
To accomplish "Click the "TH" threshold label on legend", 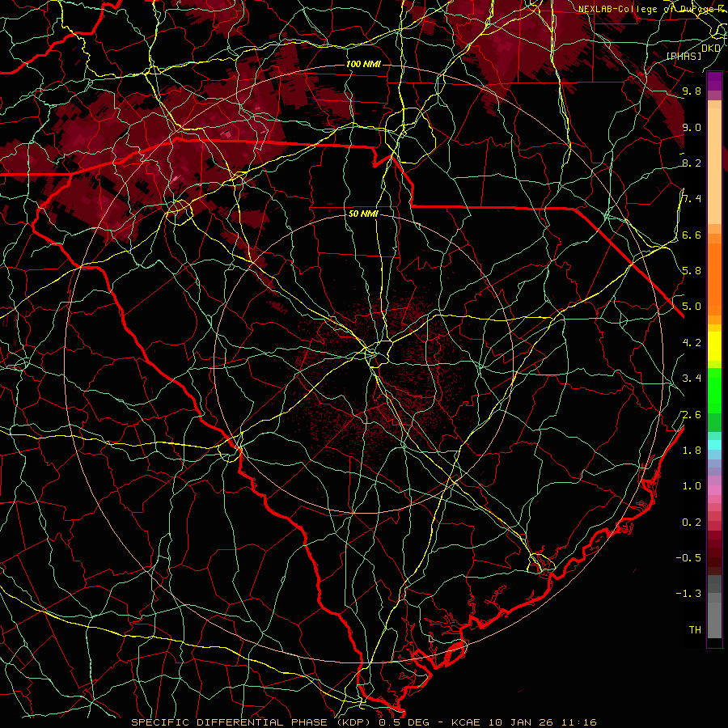I will point(695,630).
